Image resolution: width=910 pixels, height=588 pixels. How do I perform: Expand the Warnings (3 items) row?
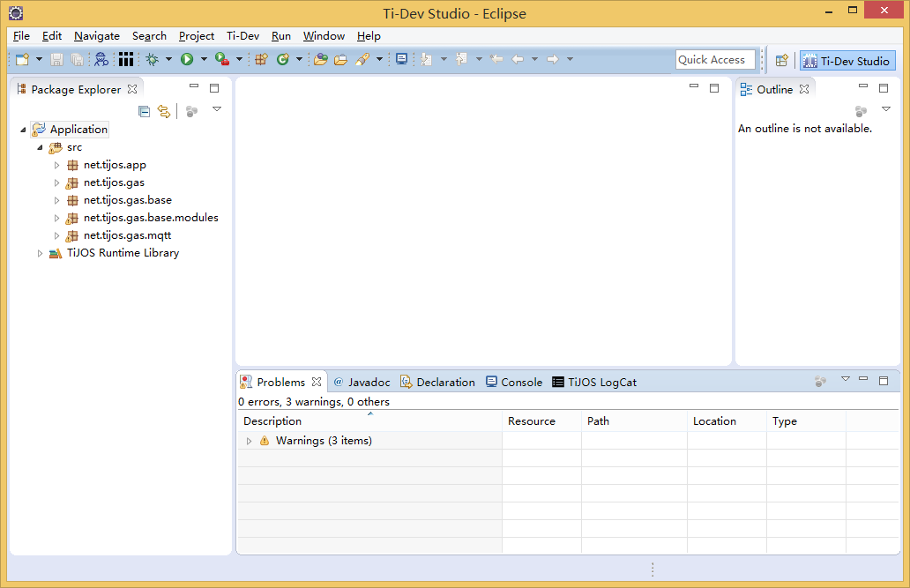point(249,441)
